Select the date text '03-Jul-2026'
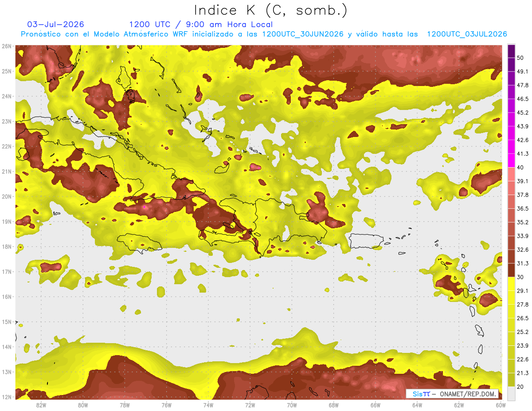 coord(56,24)
